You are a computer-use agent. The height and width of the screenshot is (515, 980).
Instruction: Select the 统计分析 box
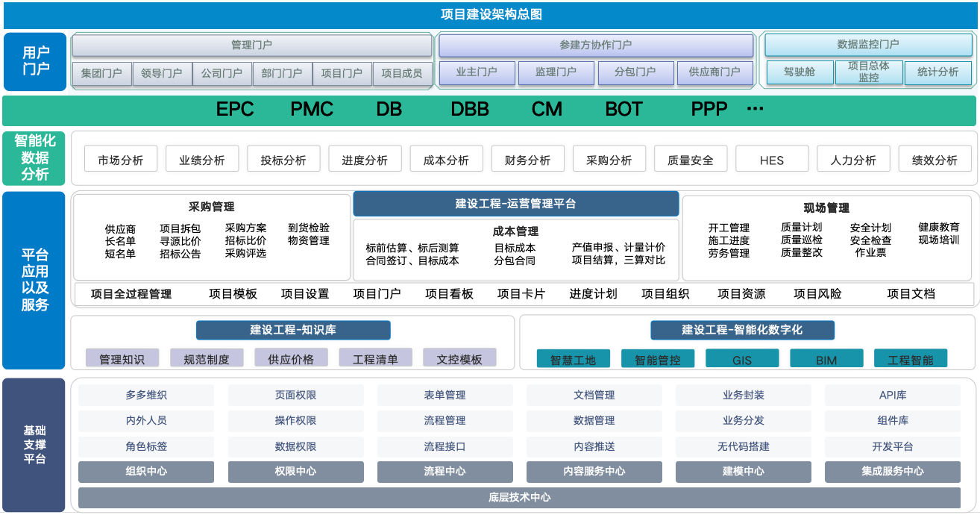938,72
